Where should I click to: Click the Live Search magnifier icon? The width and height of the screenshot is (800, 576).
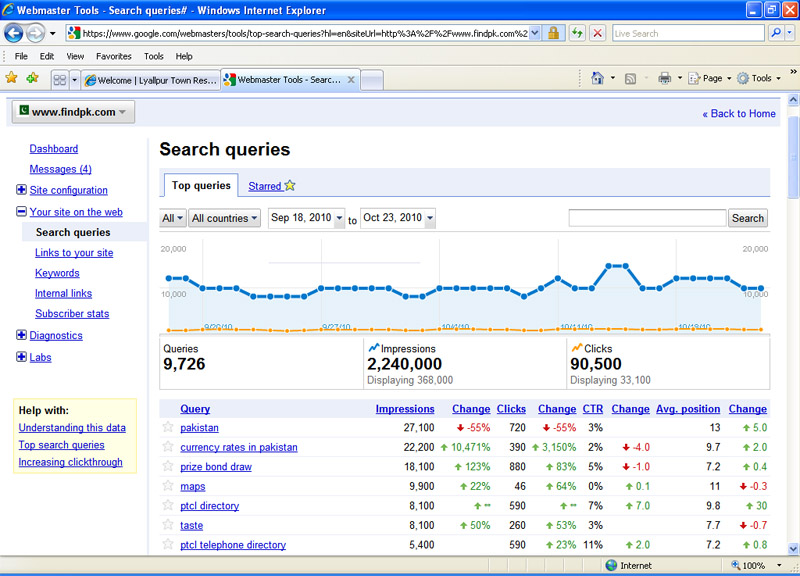coord(776,34)
